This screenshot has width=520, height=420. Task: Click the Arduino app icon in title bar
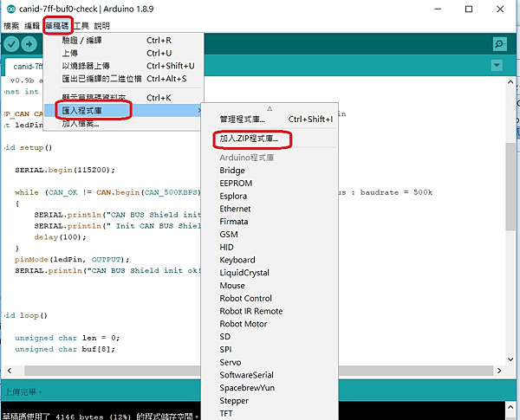click(11, 9)
